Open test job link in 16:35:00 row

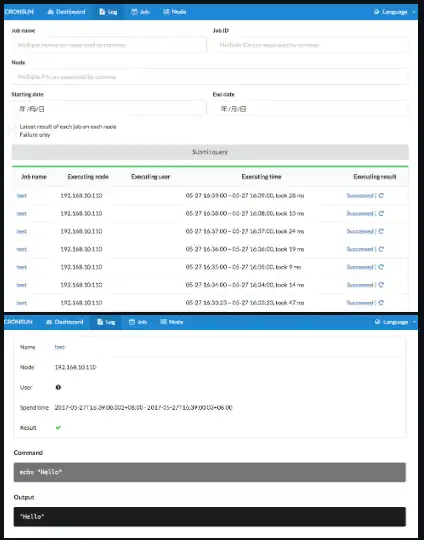pyautogui.click(x=22, y=267)
